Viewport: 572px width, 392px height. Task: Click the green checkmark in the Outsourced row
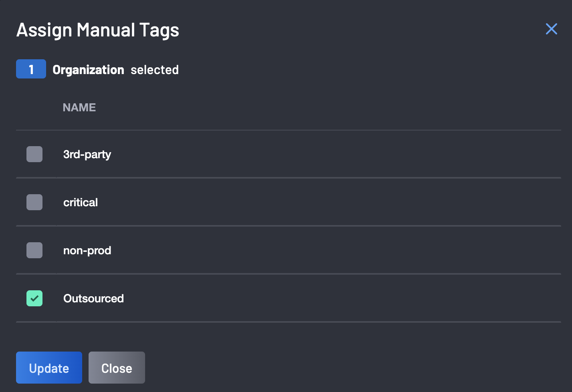(34, 298)
